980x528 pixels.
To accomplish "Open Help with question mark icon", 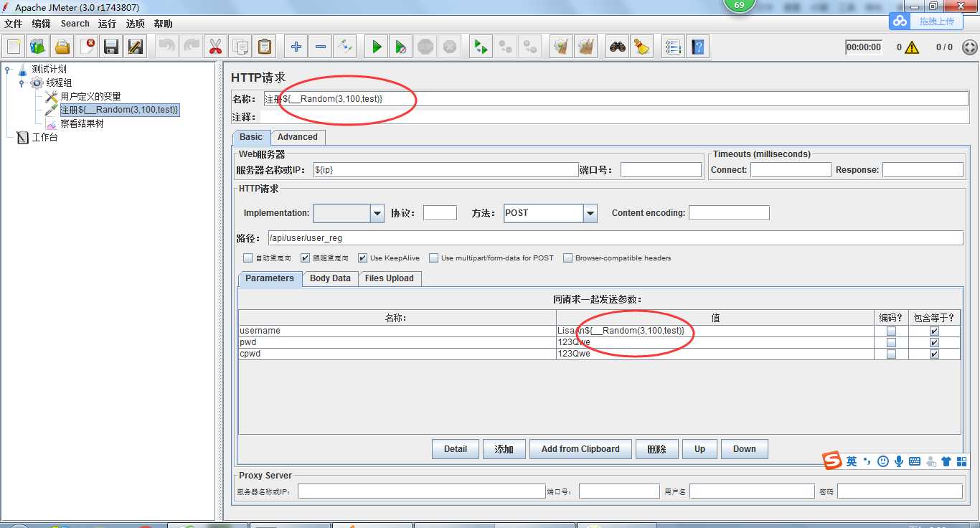I will (x=697, y=47).
